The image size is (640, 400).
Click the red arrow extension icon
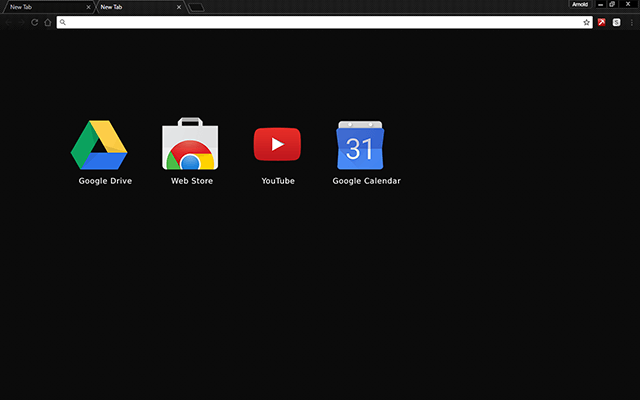pos(602,22)
